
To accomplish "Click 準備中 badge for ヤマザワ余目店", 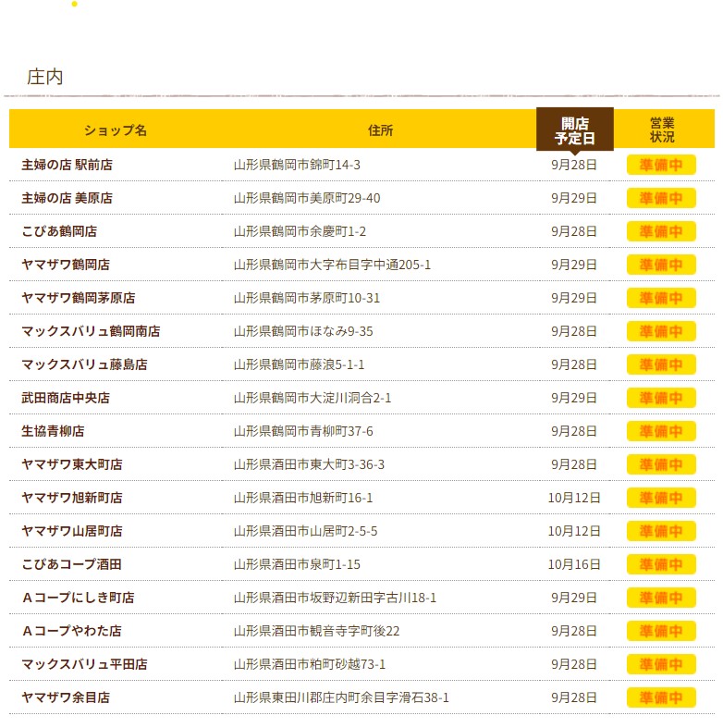I will coord(661,697).
